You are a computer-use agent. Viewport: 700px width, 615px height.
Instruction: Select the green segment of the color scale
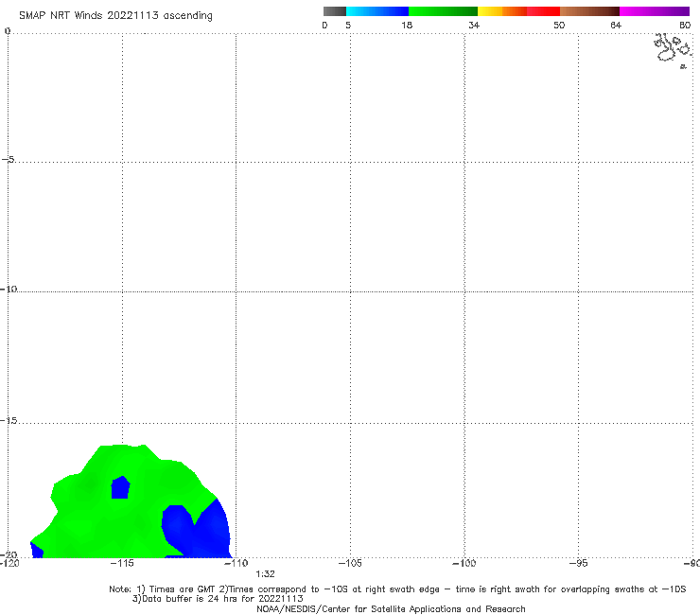(x=443, y=11)
